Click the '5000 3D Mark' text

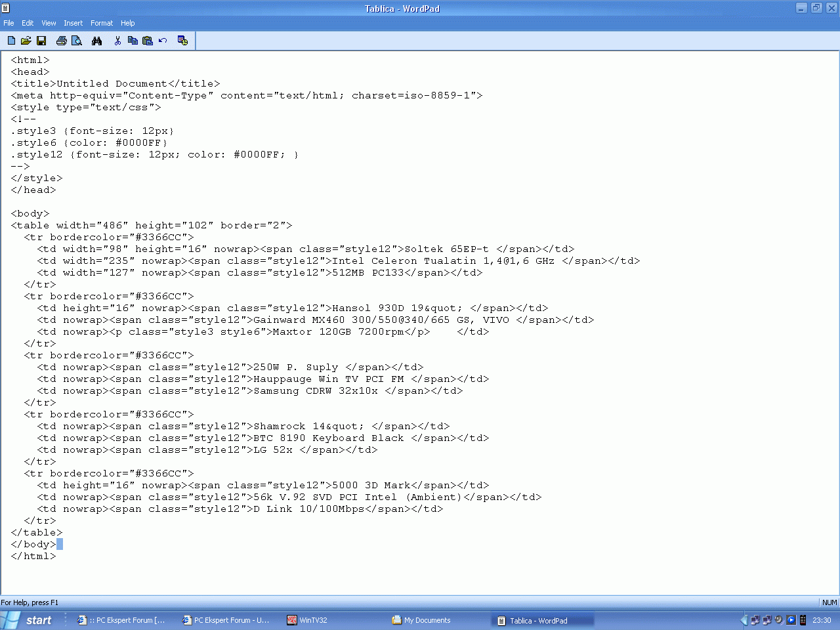[x=371, y=486]
